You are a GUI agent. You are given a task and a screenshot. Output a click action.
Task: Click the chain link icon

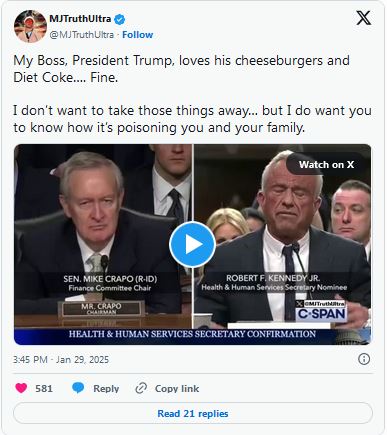click(x=141, y=388)
